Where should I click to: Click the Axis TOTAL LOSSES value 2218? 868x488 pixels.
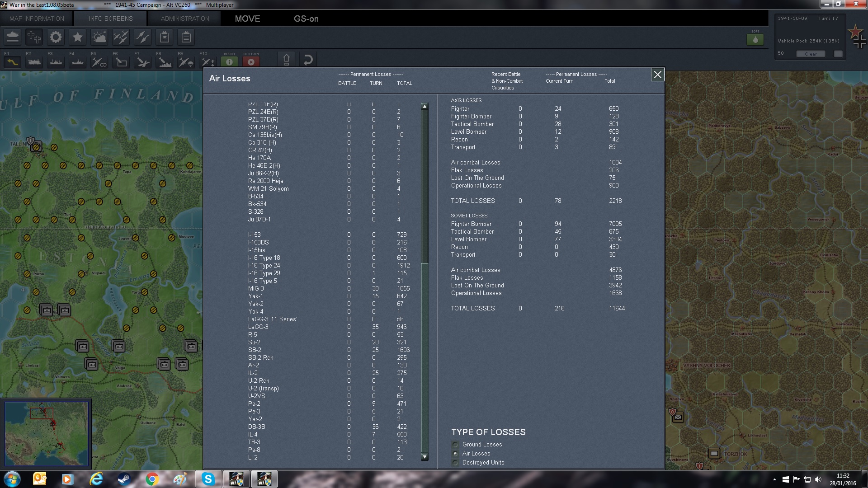[x=615, y=201]
